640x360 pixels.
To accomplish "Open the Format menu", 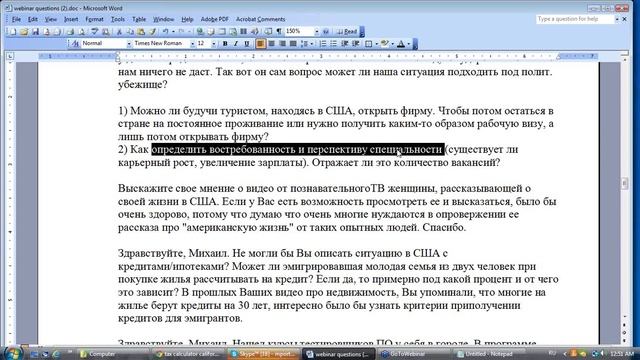I will click(x=94, y=19).
